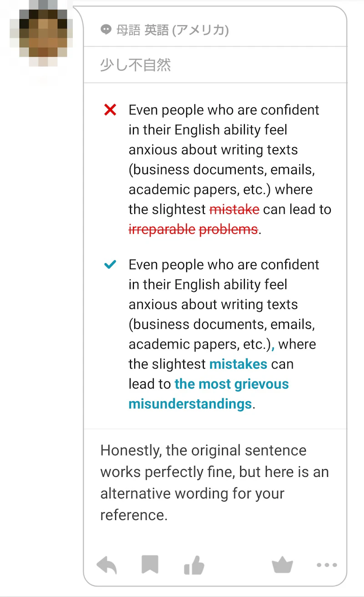364x597 pixels.
Task: Click the blue word "misunderstandings"
Action: (190, 404)
